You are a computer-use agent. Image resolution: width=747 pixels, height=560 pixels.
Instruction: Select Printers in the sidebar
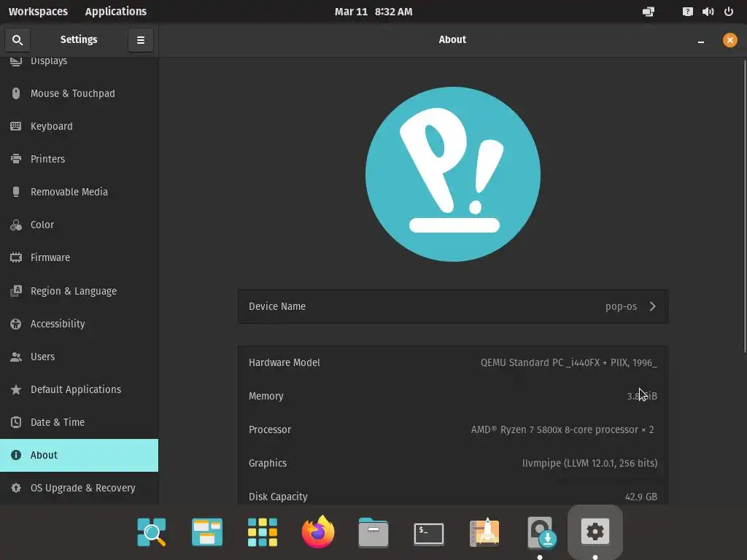(x=79, y=160)
